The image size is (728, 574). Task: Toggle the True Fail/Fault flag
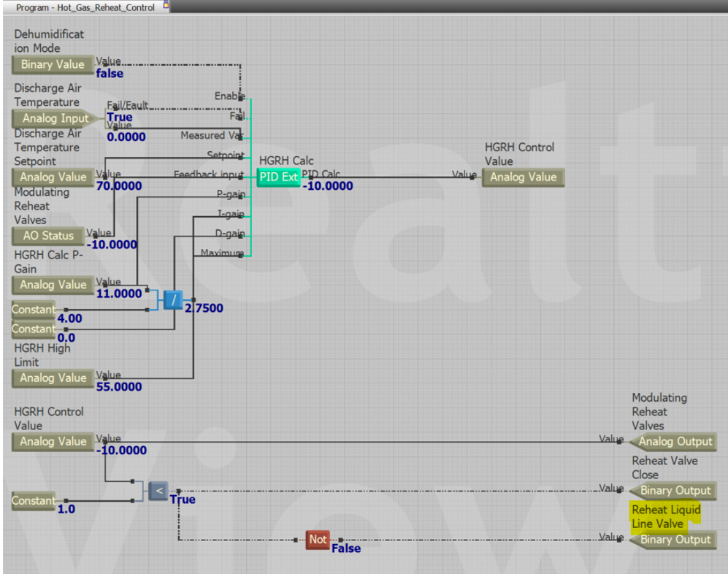click(118, 117)
